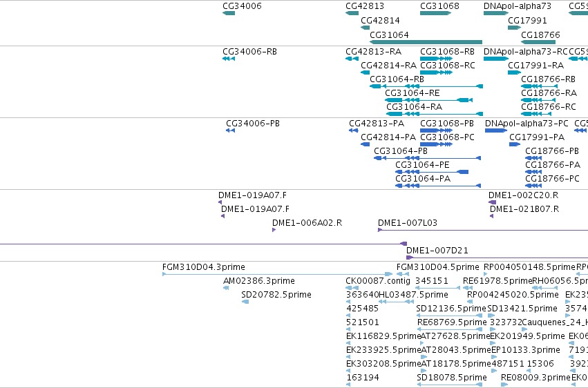Select EST RP004245020.5prime label
Viewport: 588px width, 388px height.
click(513, 295)
